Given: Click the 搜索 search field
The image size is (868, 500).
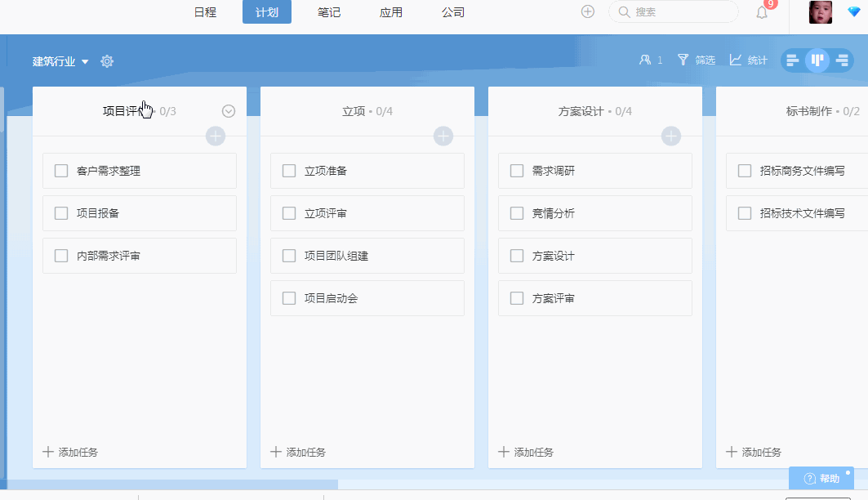Looking at the screenshot, I should point(673,11).
